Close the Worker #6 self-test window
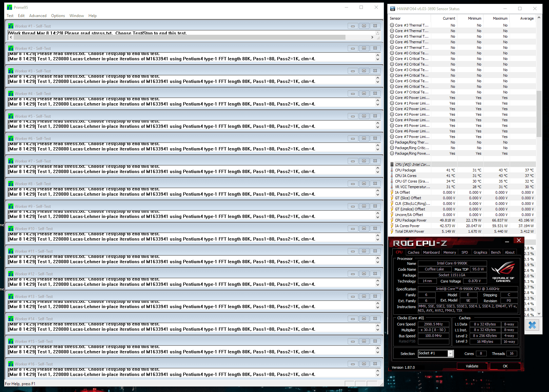Image resolution: width=549 pixels, height=392 pixels. [x=375, y=138]
